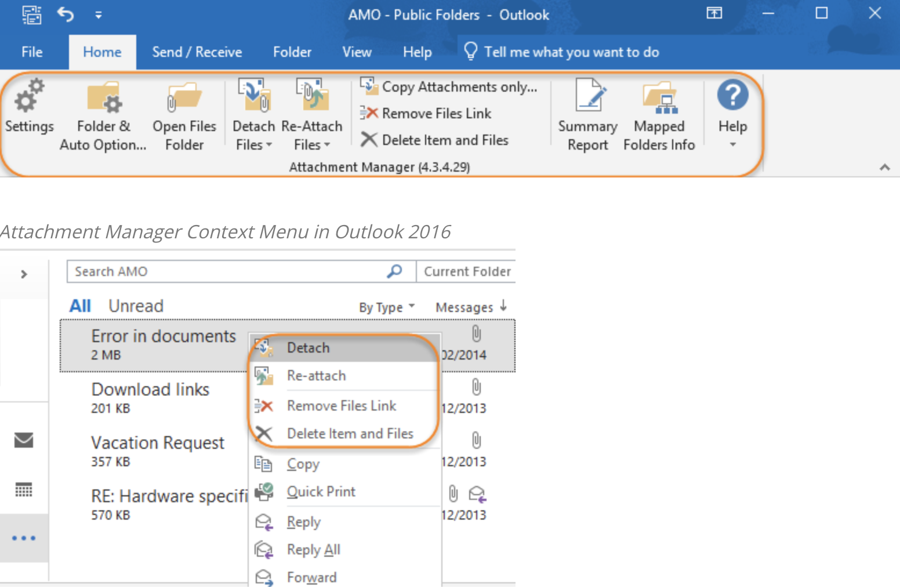
Task: Click the Undo arrow in title bar
Action: coord(66,14)
